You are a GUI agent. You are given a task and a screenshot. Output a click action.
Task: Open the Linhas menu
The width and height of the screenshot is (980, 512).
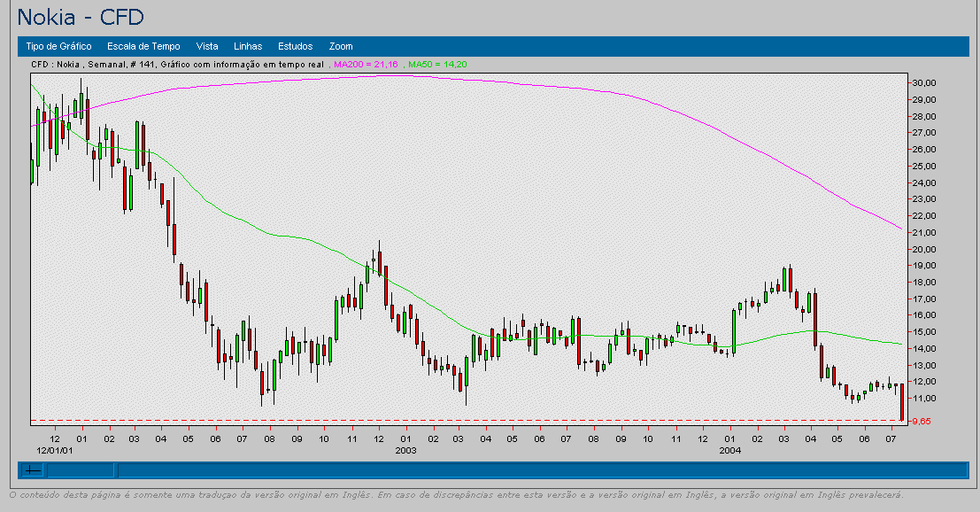point(248,46)
